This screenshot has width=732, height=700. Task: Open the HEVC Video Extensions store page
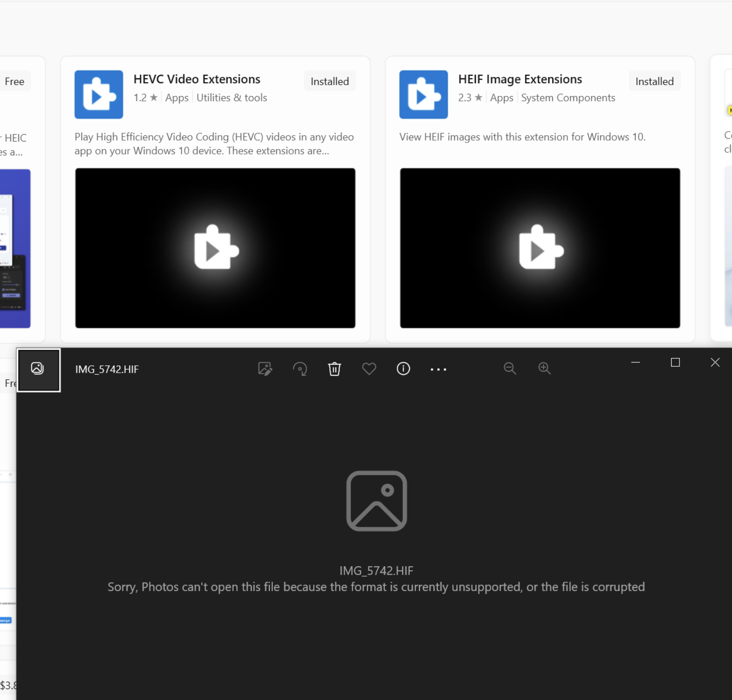pyautogui.click(x=197, y=79)
